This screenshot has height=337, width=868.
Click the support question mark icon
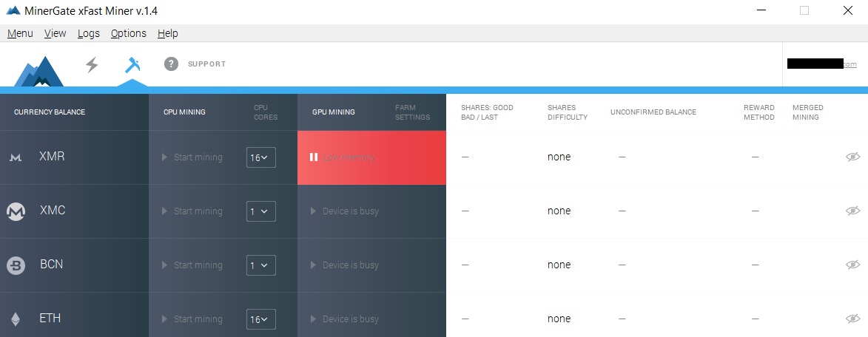click(x=171, y=64)
